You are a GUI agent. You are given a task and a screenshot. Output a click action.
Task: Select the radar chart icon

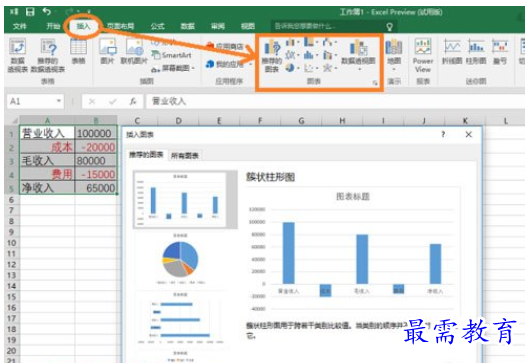pyautogui.click(x=327, y=68)
